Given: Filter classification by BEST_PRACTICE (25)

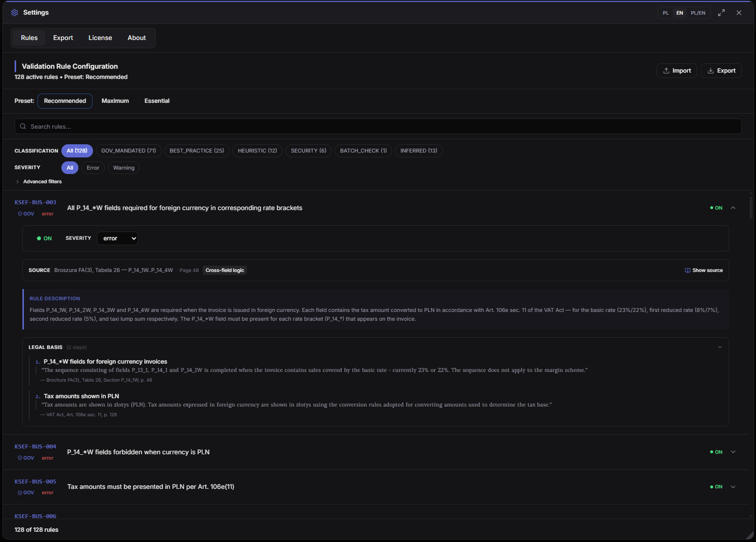Looking at the screenshot, I should pos(197,151).
